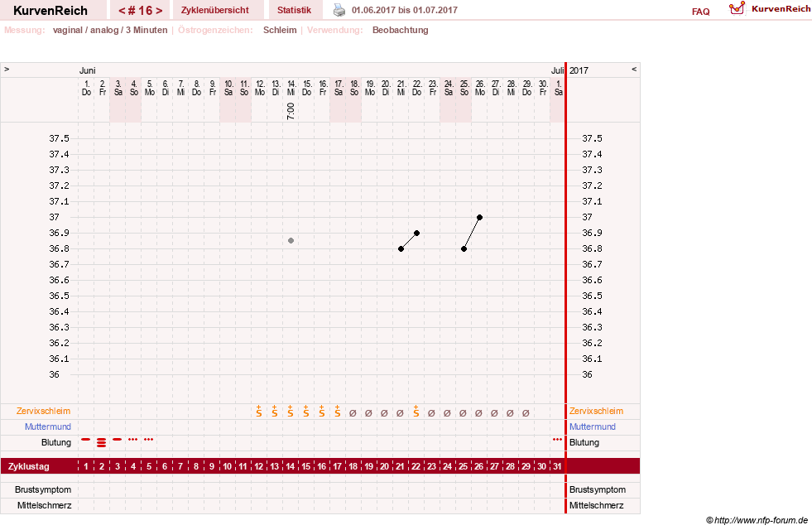Viewport: 812px width, 530px height.
Task: Click the KurvenReich title at top left
Action: coord(50,11)
